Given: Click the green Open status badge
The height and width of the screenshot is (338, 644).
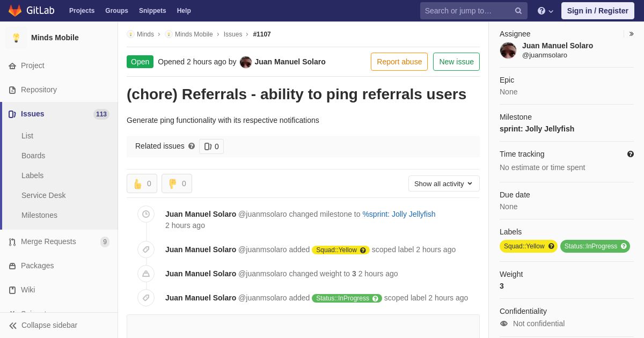Looking at the screenshot, I should tap(140, 62).
